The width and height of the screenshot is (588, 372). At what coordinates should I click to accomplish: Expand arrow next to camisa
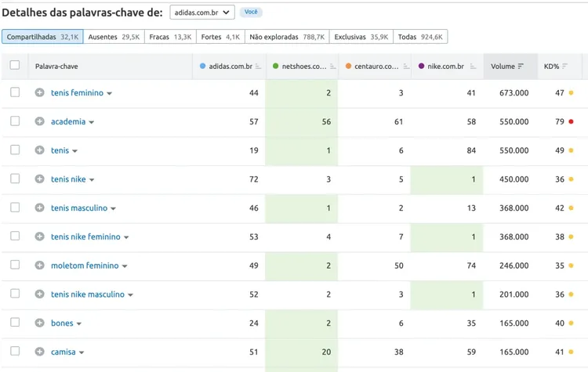tap(82, 352)
